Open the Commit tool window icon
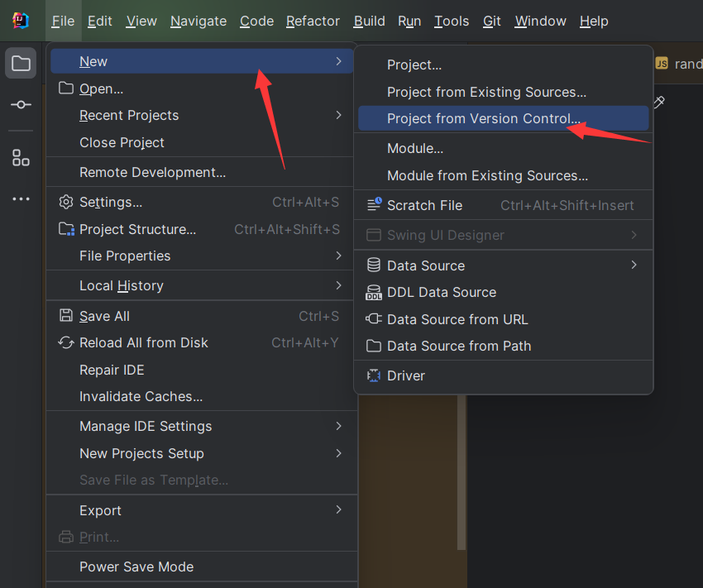This screenshot has width=703, height=588. [x=21, y=105]
